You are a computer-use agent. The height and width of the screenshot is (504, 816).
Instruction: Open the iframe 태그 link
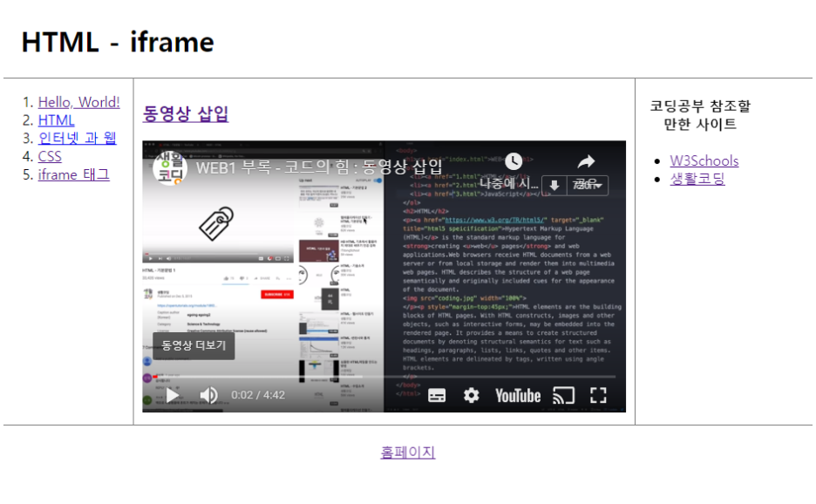(x=73, y=174)
